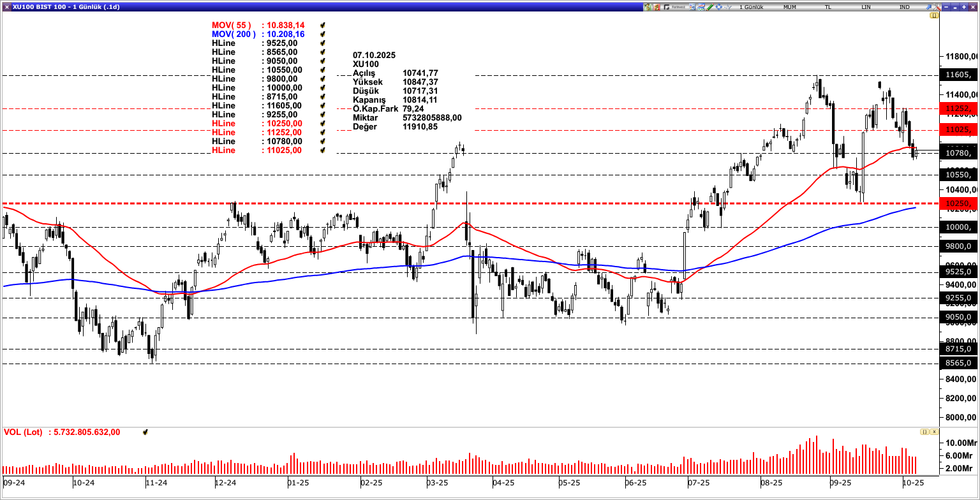Viewport: 980px width, 500px height.
Task: Toggle the red HLine 10250,00 checkmark
Action: (x=323, y=123)
